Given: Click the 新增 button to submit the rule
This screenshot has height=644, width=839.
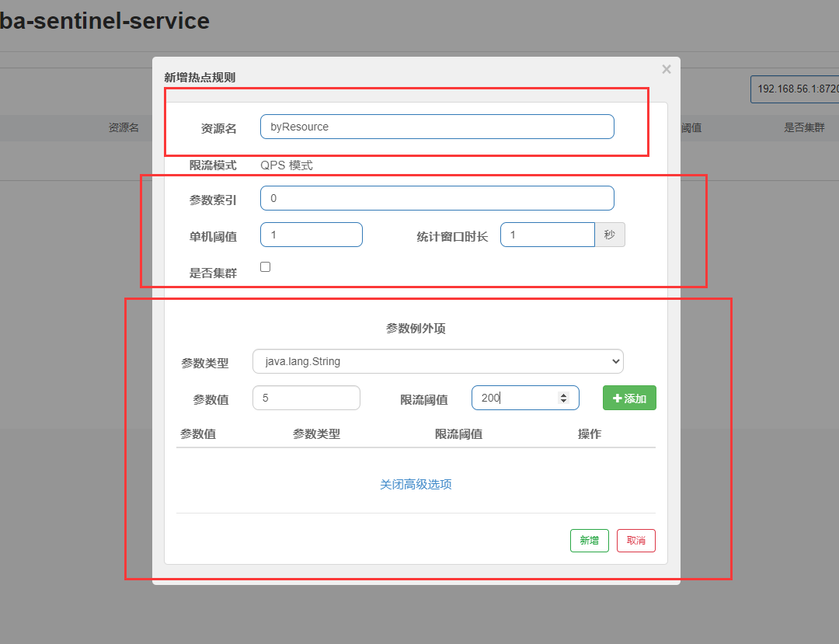Looking at the screenshot, I should point(589,541).
